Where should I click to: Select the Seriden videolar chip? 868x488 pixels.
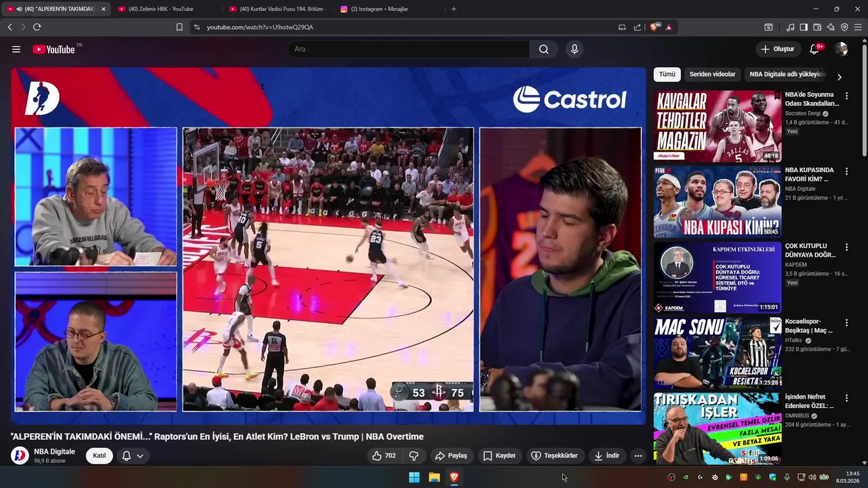(x=712, y=75)
